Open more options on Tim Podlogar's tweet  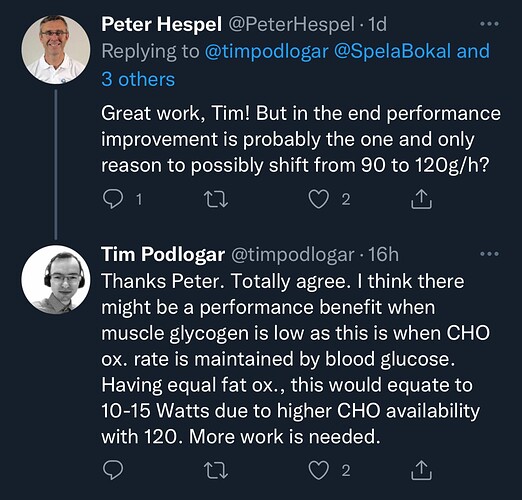[489, 254]
